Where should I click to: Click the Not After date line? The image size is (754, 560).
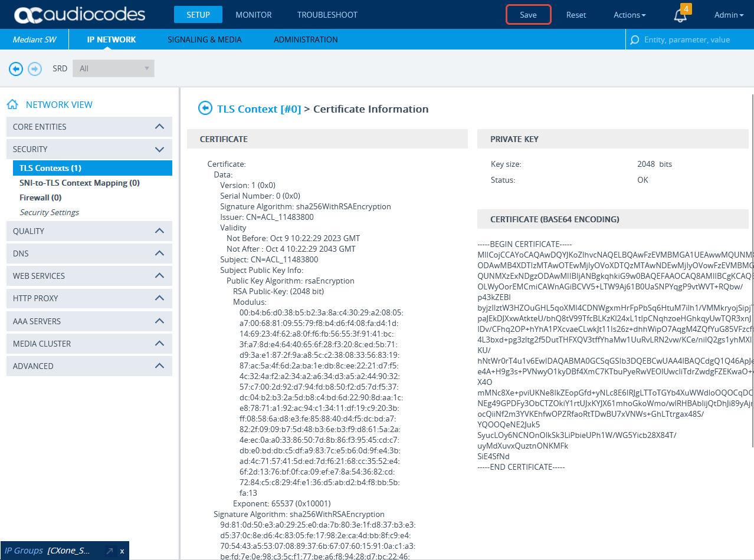[x=291, y=249]
